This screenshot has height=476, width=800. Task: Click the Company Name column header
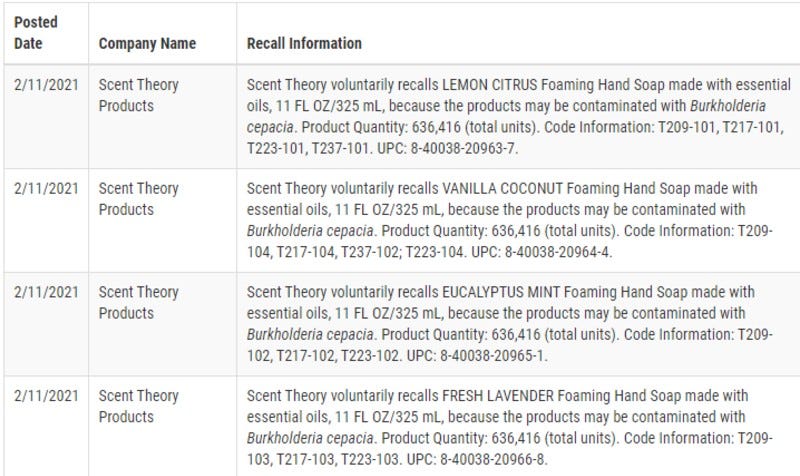coord(147,44)
